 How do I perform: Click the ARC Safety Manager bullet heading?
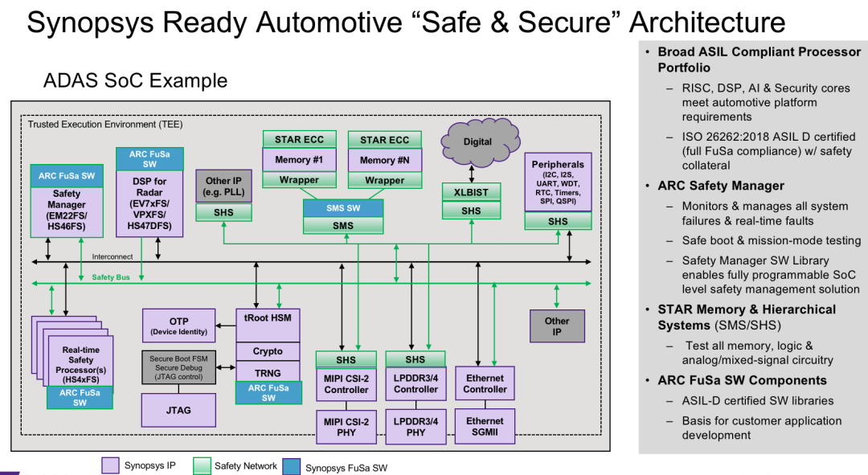point(721,186)
